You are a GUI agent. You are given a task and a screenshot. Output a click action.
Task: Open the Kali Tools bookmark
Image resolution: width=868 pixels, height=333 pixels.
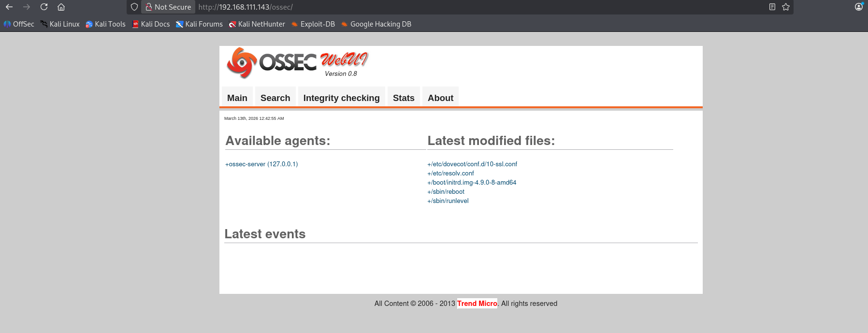105,24
